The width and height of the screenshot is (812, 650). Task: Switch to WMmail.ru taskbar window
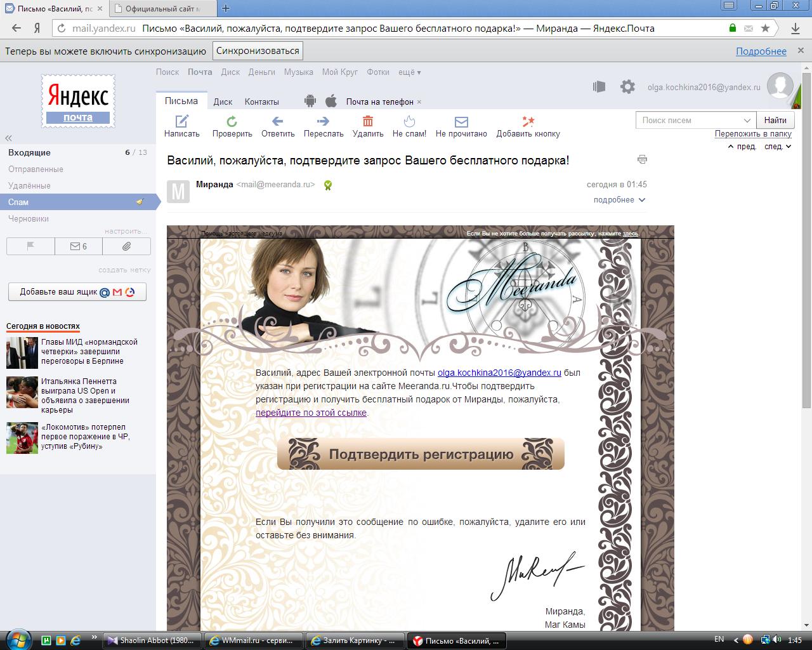click(x=255, y=640)
